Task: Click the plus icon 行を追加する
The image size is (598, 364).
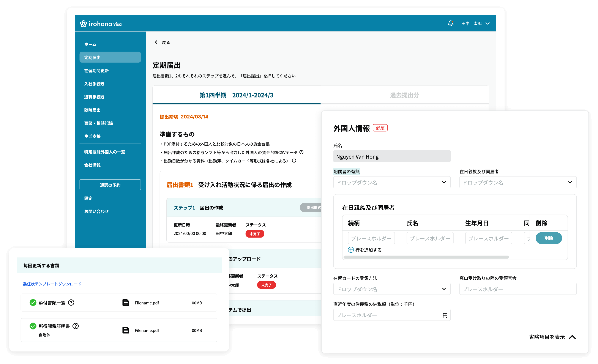Action: (351, 250)
